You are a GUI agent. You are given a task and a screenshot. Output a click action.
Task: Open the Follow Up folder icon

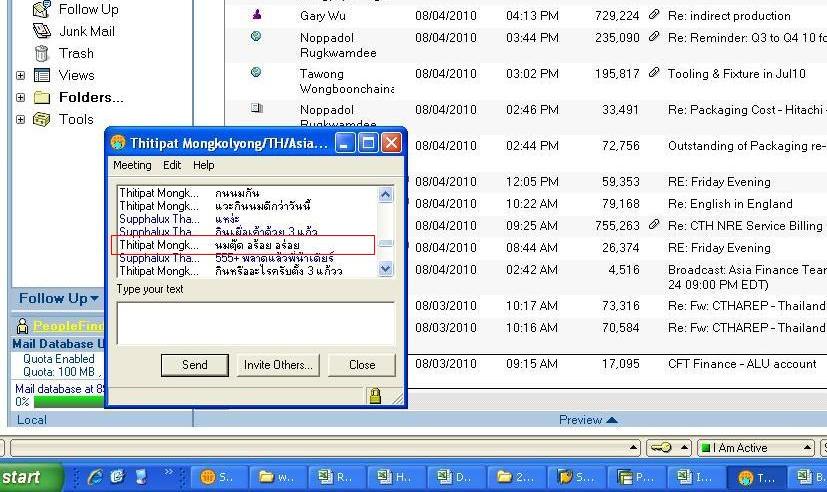coord(42,9)
